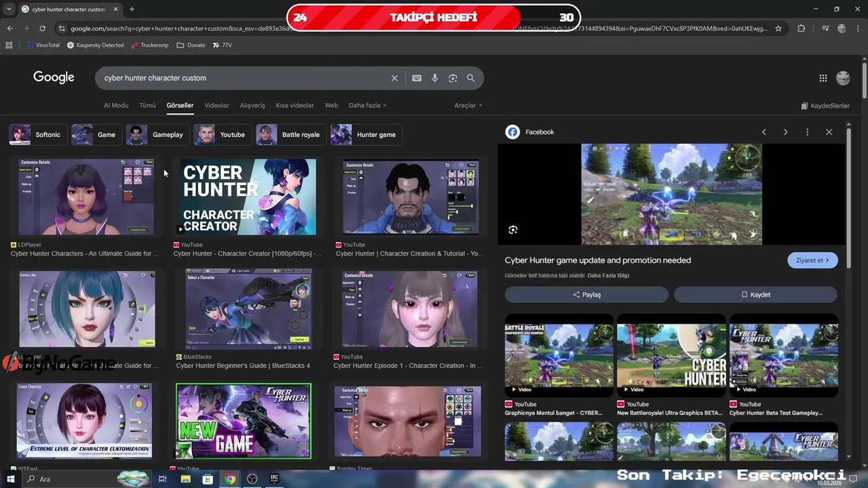Clear the Google search box text
Image resolution: width=868 pixels, height=488 pixels.
point(394,78)
